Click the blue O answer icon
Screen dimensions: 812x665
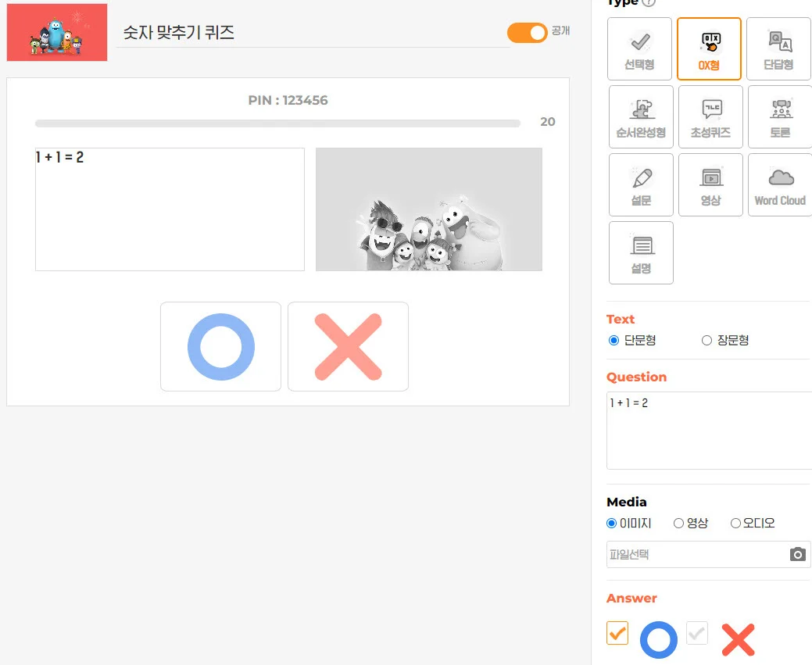658,640
